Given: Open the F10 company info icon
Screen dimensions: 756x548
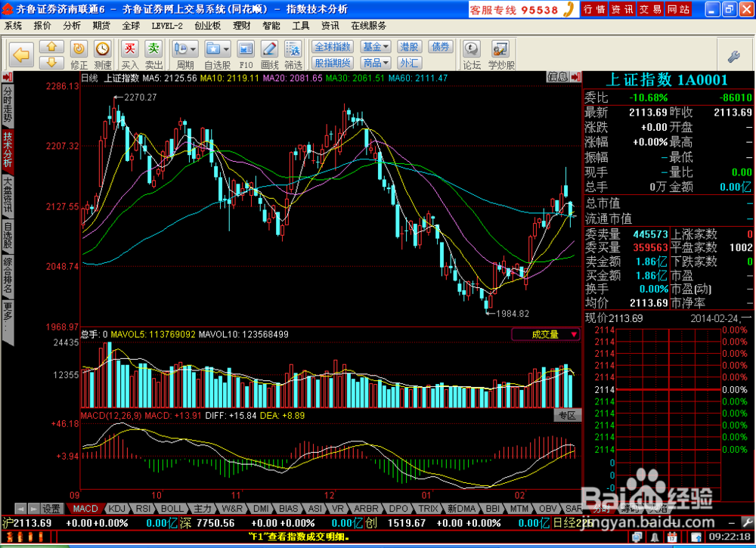Looking at the screenshot, I should 246,55.
